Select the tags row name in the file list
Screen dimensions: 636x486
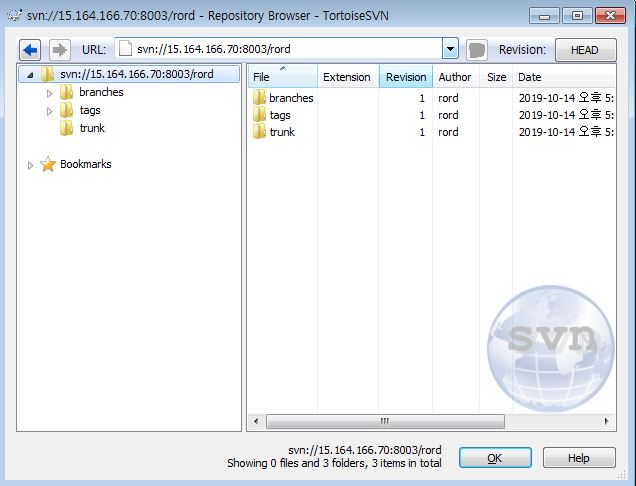280,115
